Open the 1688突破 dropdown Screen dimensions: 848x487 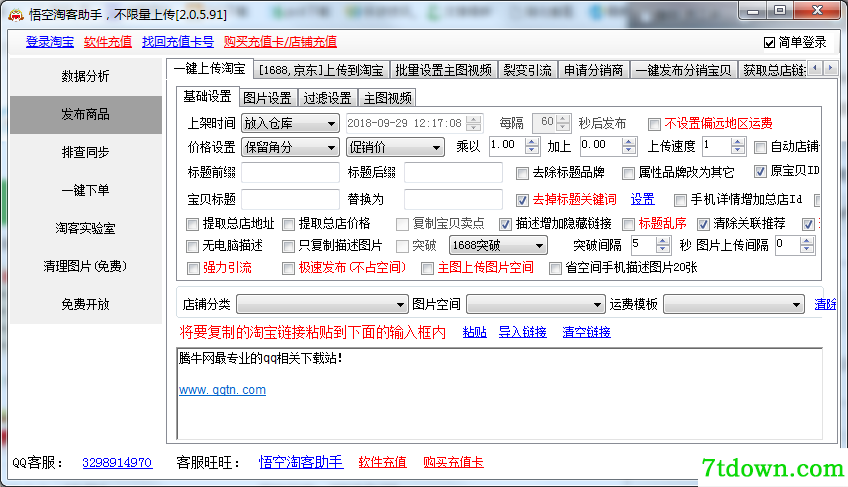point(498,246)
